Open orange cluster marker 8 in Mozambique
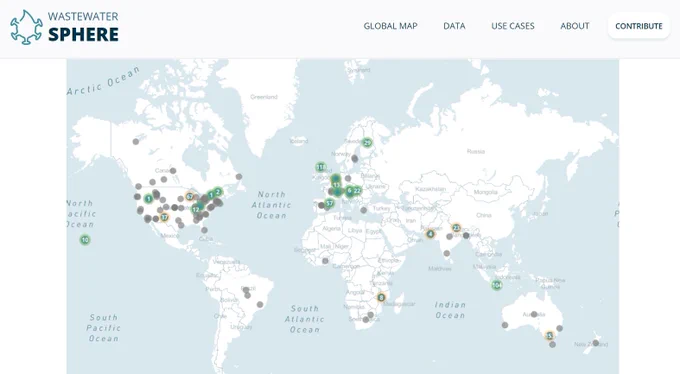 coord(381,297)
